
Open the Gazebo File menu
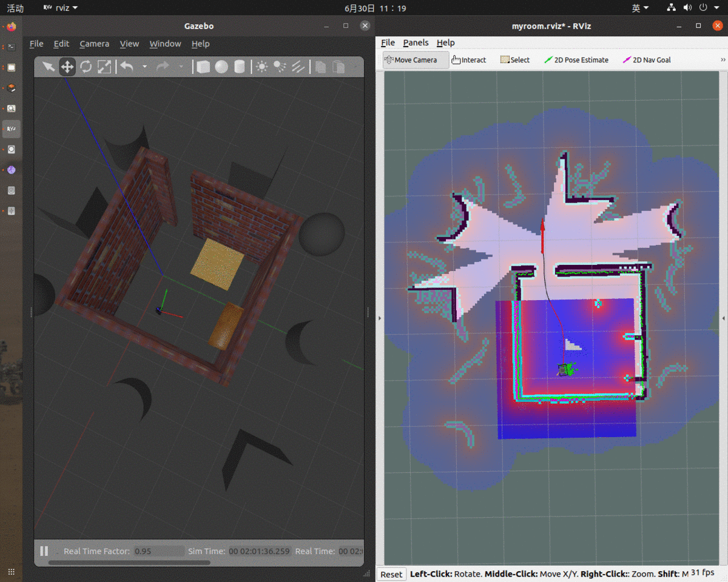(36, 44)
